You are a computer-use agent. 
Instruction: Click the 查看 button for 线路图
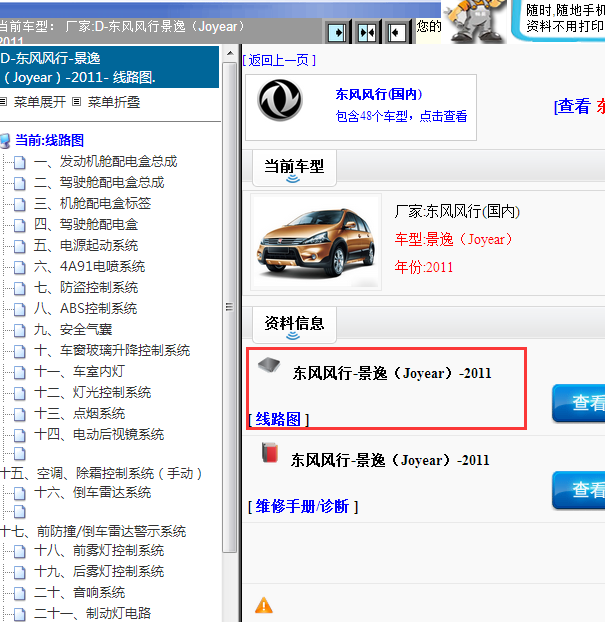pyautogui.click(x=579, y=403)
